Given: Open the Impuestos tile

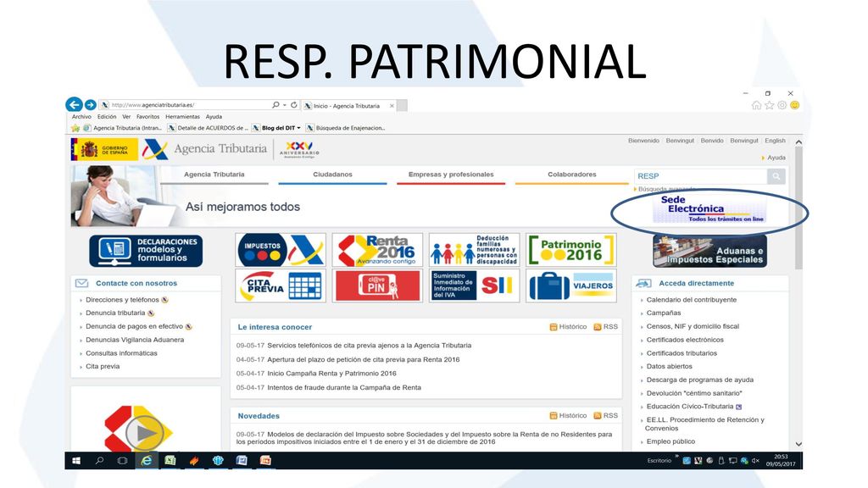Looking at the screenshot, I should tap(281, 250).
